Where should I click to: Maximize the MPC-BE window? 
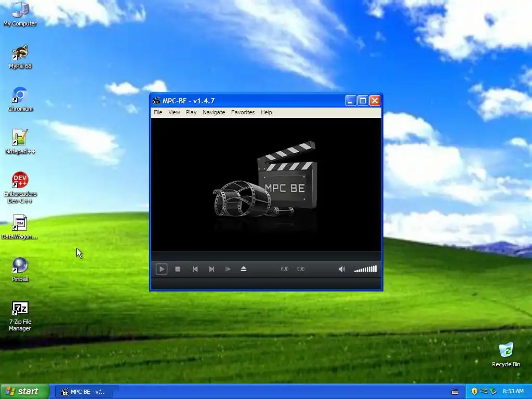(x=363, y=101)
